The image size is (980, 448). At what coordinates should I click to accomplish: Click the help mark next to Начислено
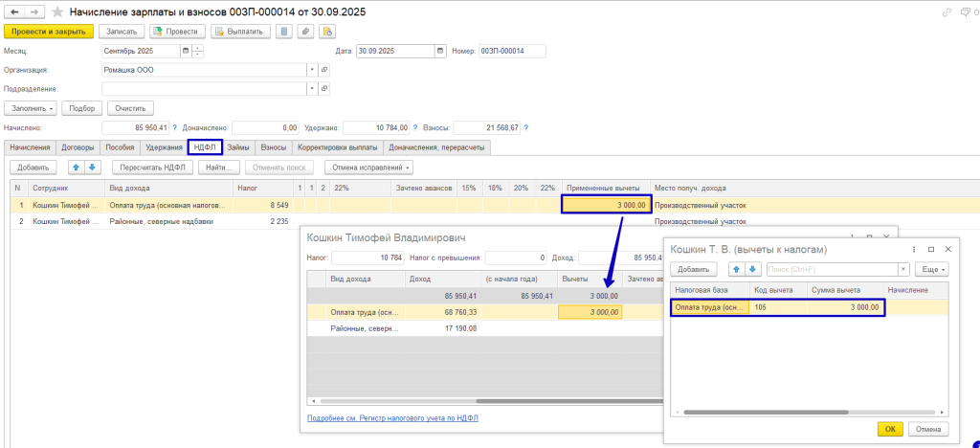[175, 127]
